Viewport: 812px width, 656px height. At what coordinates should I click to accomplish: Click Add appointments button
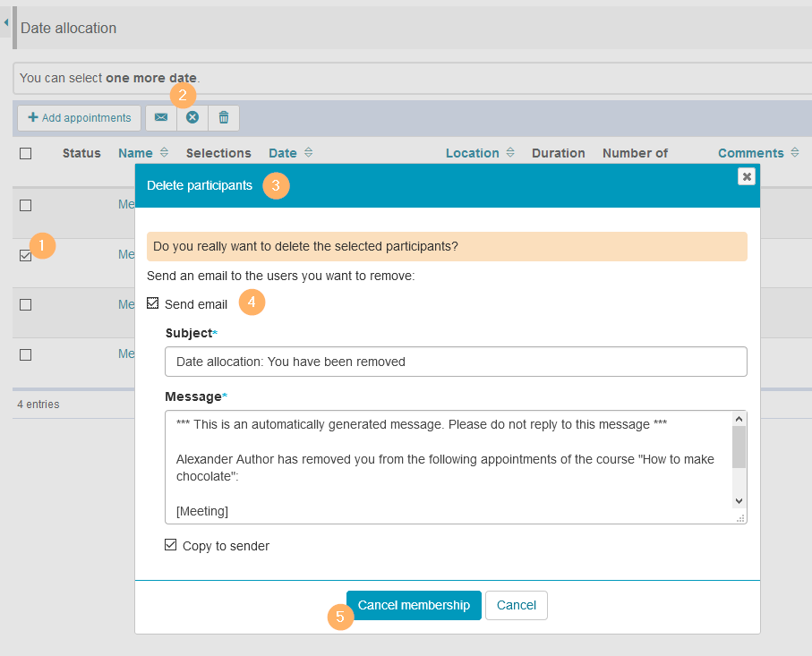point(79,117)
